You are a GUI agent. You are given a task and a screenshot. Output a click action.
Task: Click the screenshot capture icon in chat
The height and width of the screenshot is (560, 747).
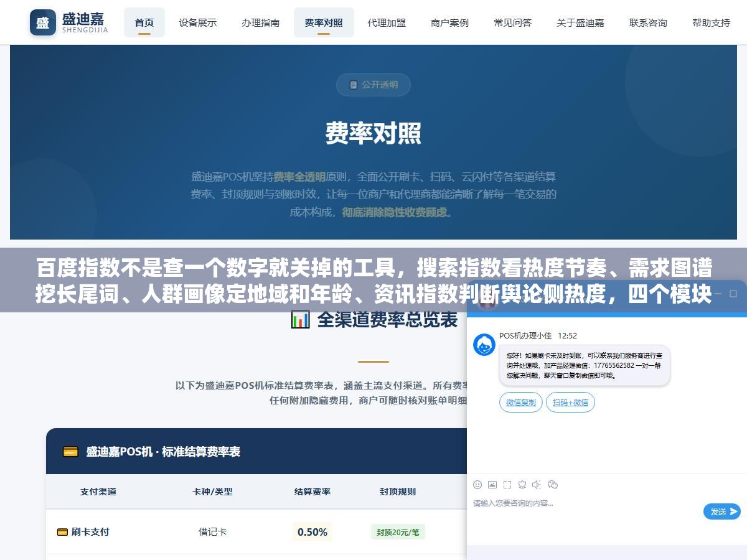(x=507, y=485)
